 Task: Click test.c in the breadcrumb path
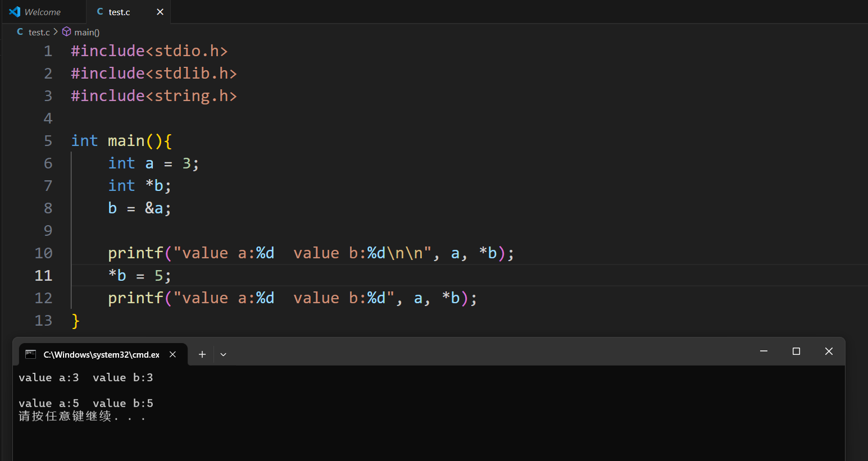(39, 32)
